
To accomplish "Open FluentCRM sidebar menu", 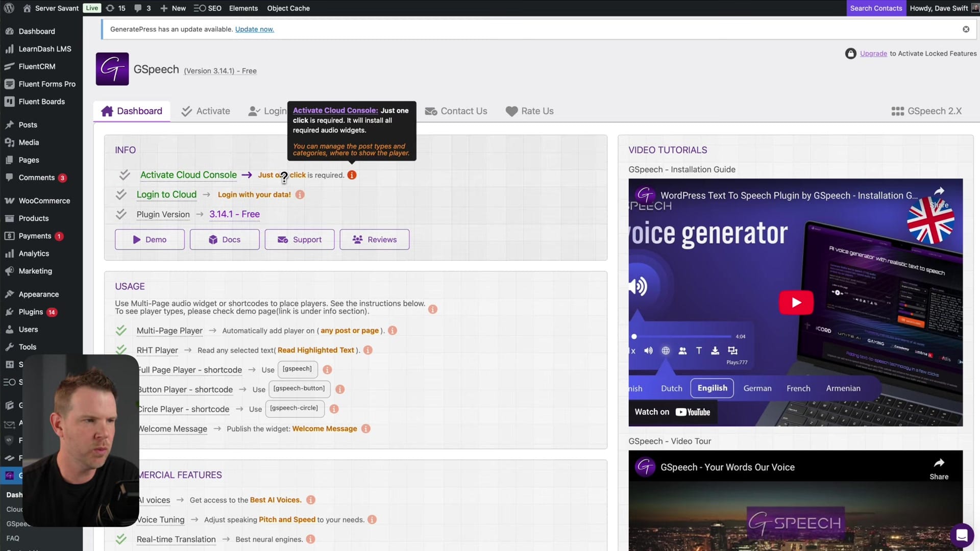I will click(x=37, y=66).
